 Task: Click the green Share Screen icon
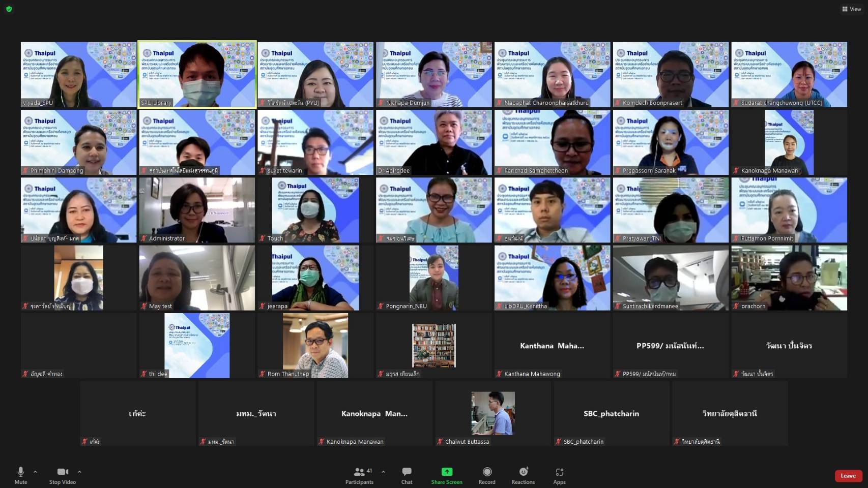tap(447, 472)
